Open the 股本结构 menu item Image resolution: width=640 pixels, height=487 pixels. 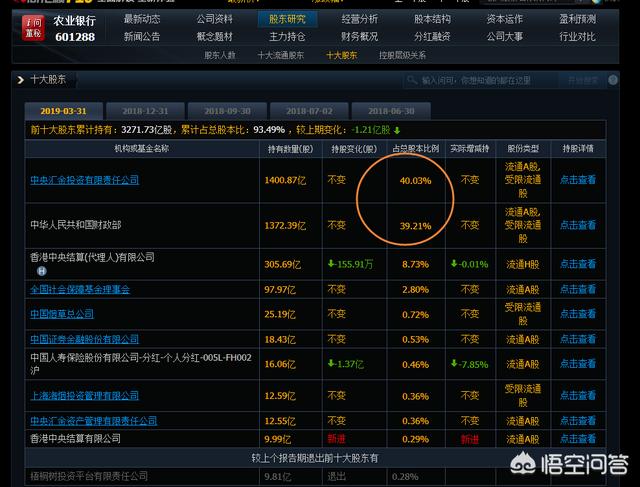coord(432,19)
